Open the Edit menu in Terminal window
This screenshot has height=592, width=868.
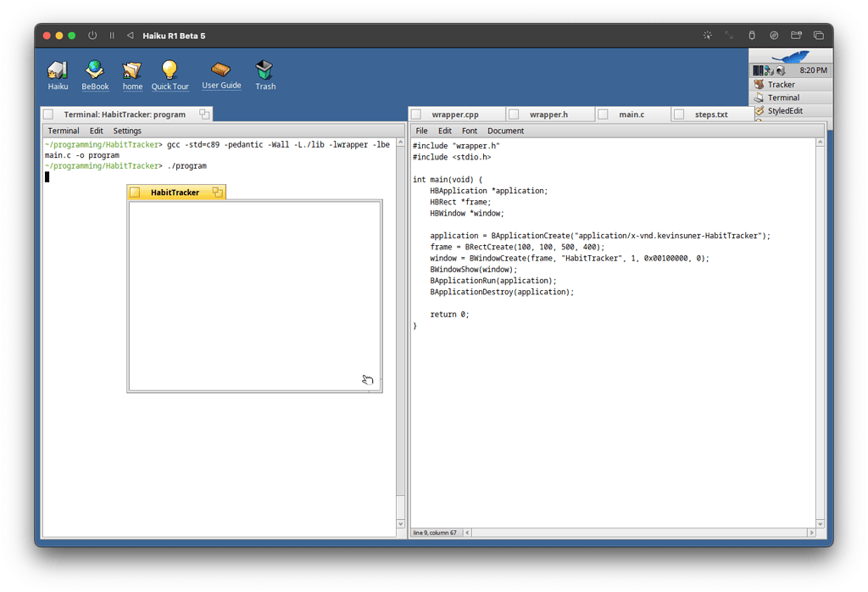click(x=97, y=131)
